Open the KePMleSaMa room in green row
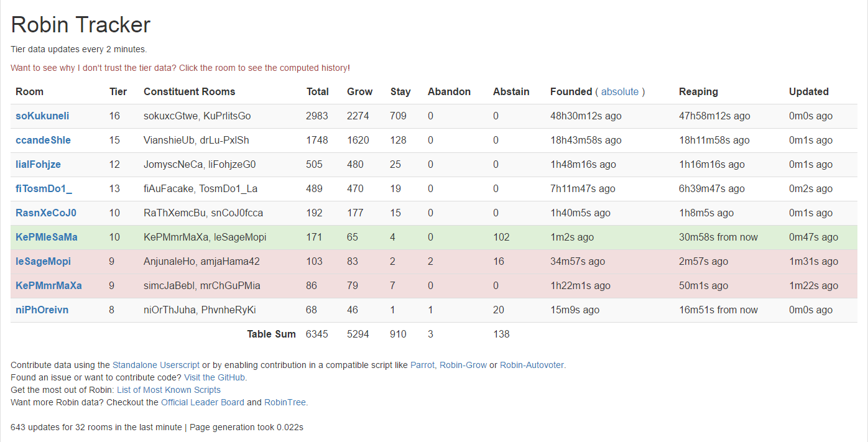Screen dimensions: 868x442 click(47, 237)
